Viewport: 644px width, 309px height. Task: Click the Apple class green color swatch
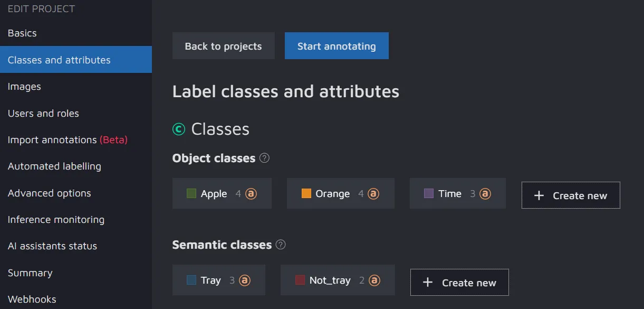[191, 194]
